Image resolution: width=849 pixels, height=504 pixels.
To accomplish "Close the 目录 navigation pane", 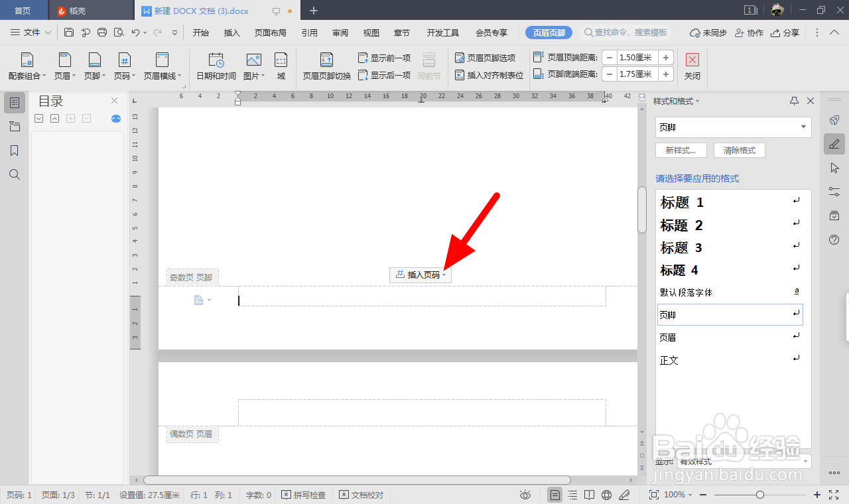I will (114, 101).
